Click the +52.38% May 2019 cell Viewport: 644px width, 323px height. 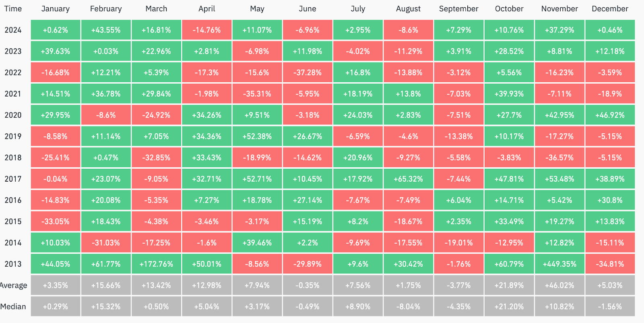tap(257, 137)
